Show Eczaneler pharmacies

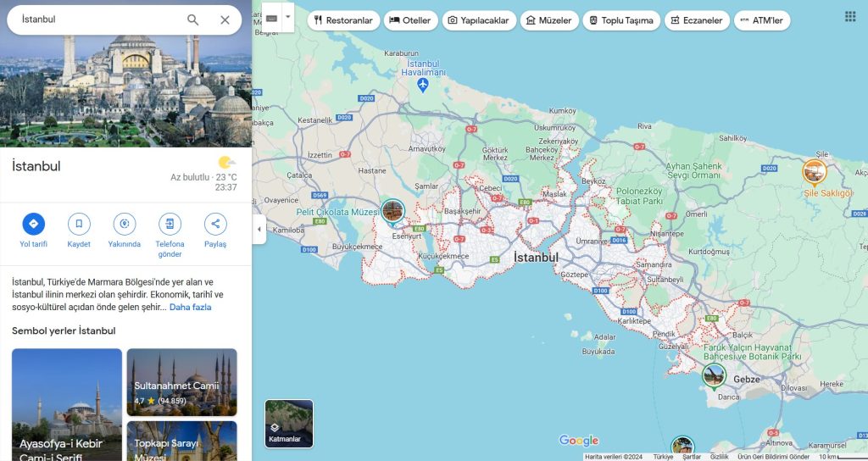click(x=697, y=20)
